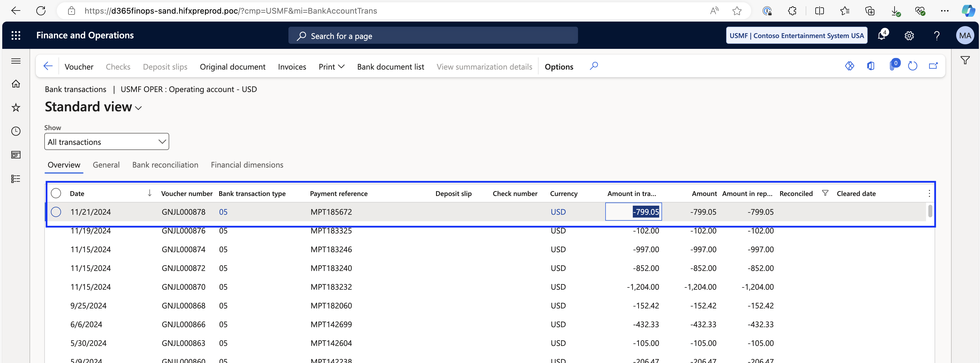980x363 pixels.
Task: Open Favorites from the left navigation
Action: [16, 108]
